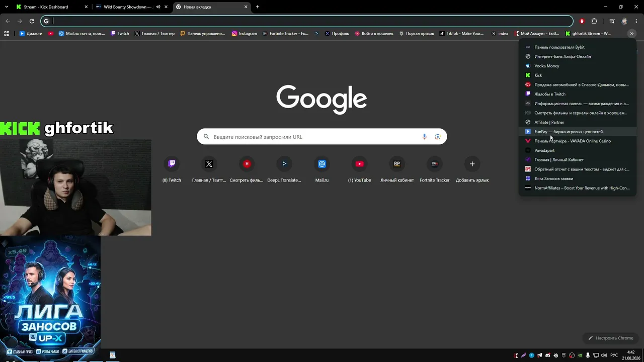644x362 pixels.
Task: Click the red extension icon in the toolbar
Action: tap(582, 21)
